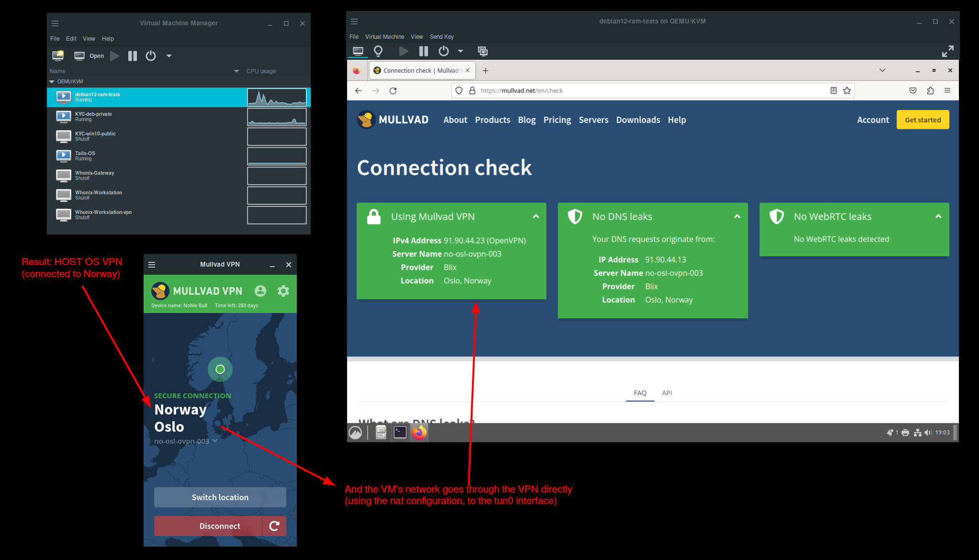This screenshot has width=979, height=560.
Task: Open the Firefox application hamburger menu
Action: 947,90
